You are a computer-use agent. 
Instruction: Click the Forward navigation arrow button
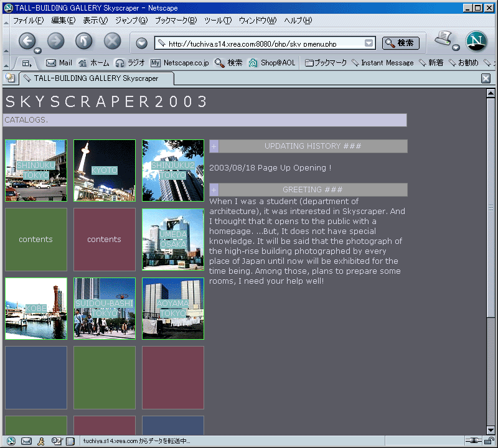click(x=55, y=41)
